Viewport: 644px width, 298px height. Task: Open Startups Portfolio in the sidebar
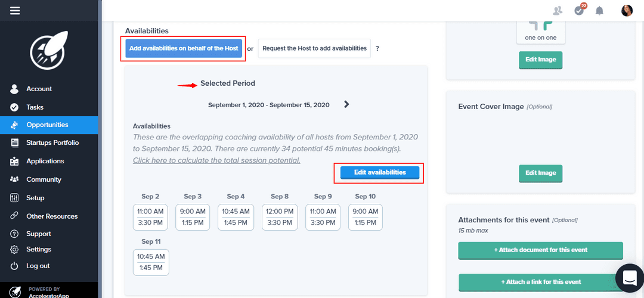tap(52, 142)
